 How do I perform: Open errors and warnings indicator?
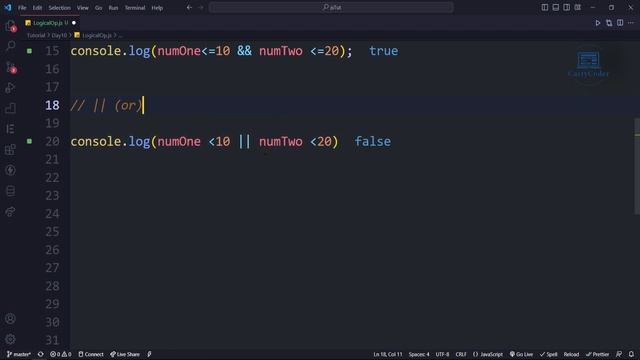pos(60,354)
